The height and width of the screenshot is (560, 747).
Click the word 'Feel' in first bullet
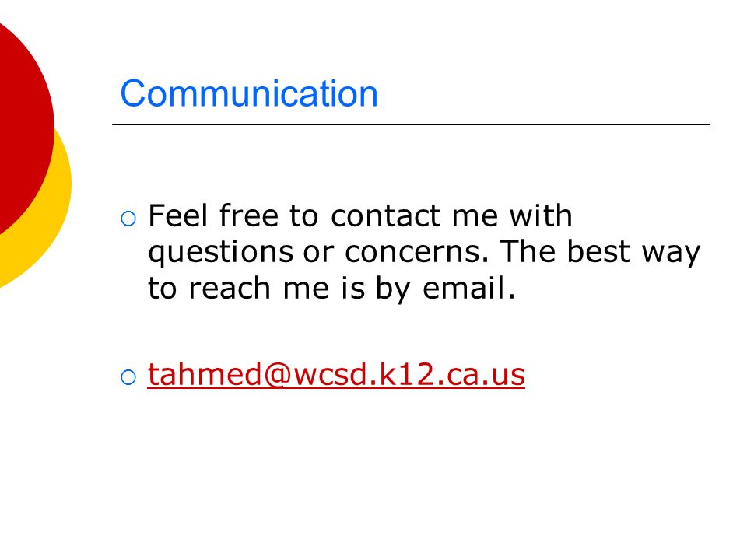pos(178,215)
